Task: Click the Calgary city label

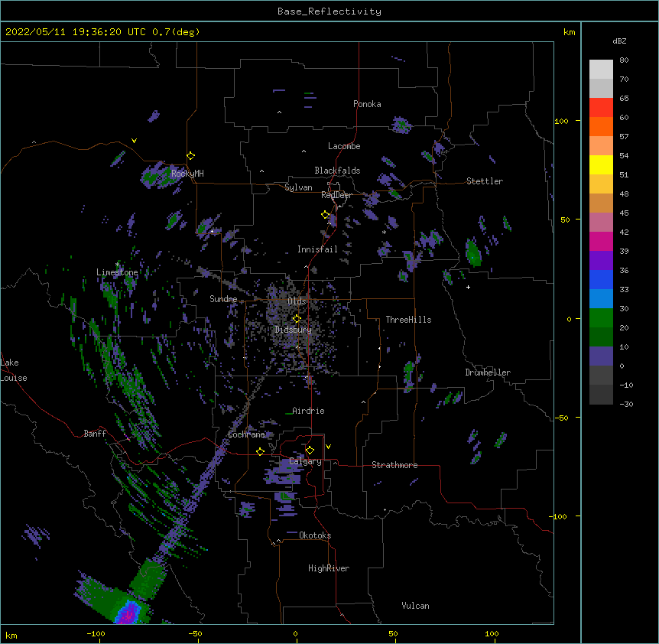Action: point(305,461)
